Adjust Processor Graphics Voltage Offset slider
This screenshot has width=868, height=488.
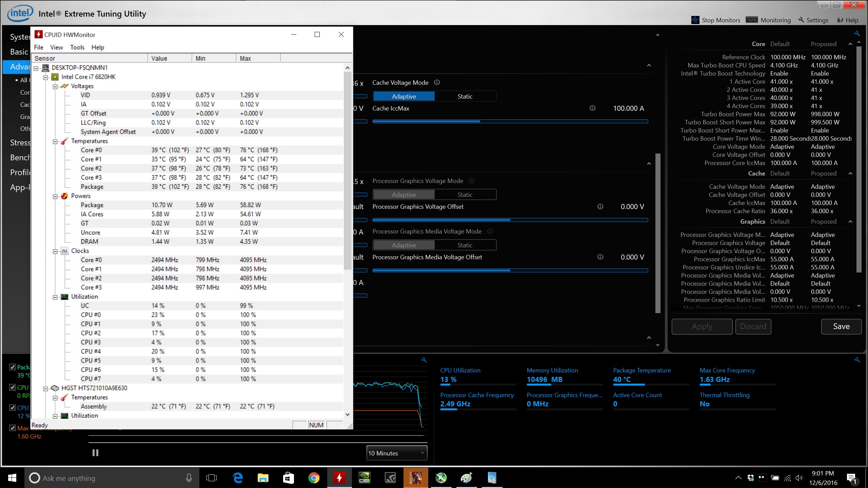click(x=510, y=220)
